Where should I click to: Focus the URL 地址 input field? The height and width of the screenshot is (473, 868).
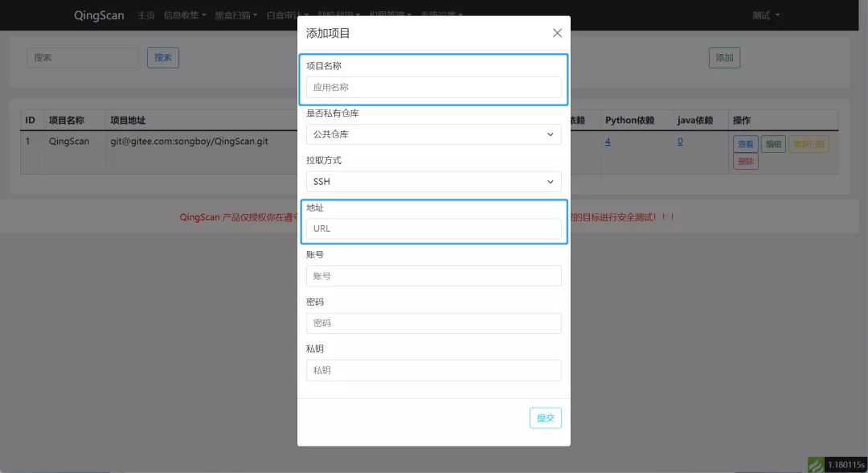pos(433,228)
